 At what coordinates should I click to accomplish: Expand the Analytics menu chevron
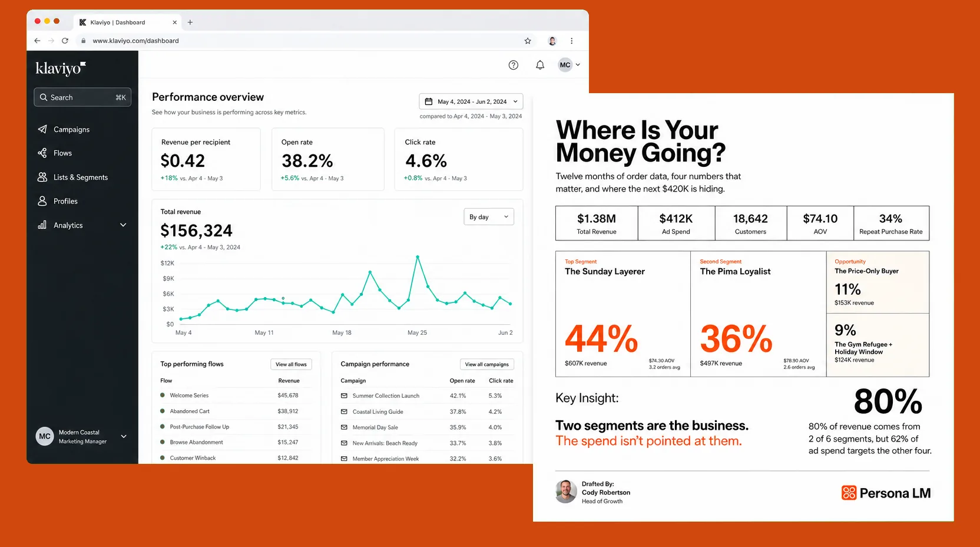(123, 225)
